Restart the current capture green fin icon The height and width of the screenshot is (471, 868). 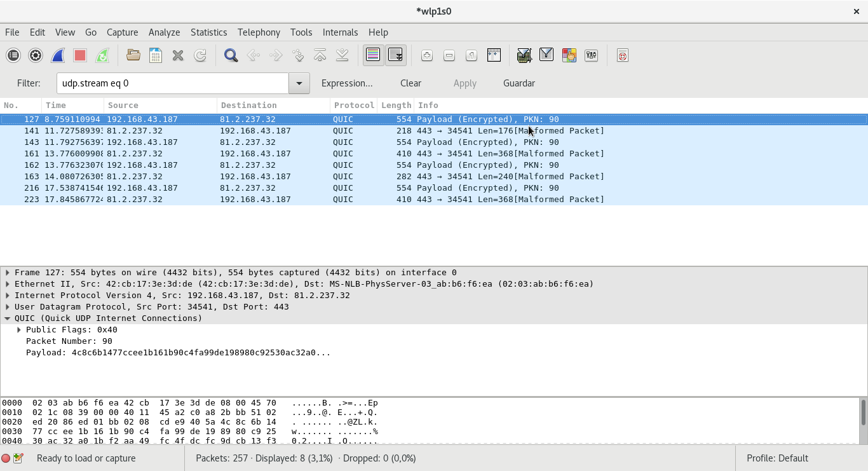[x=102, y=55]
